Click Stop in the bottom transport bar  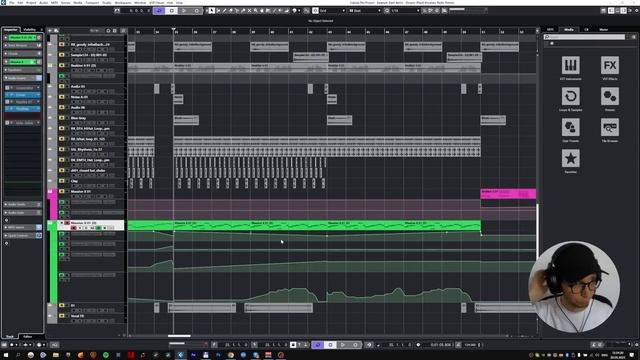click(x=330, y=345)
